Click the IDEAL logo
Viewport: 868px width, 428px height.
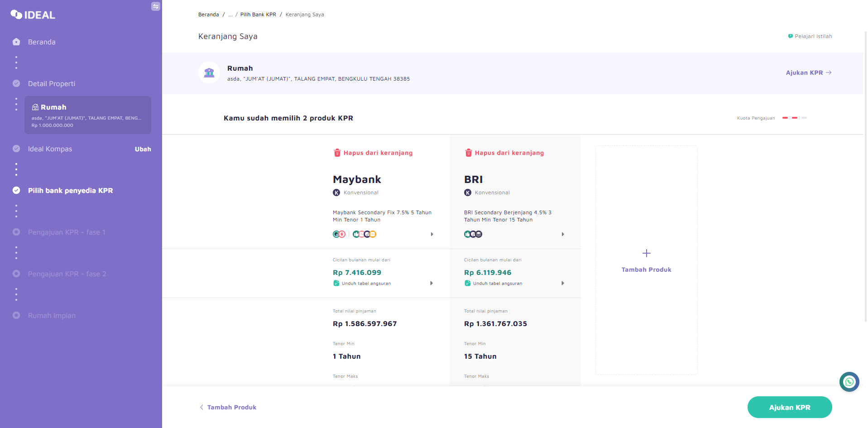point(33,15)
